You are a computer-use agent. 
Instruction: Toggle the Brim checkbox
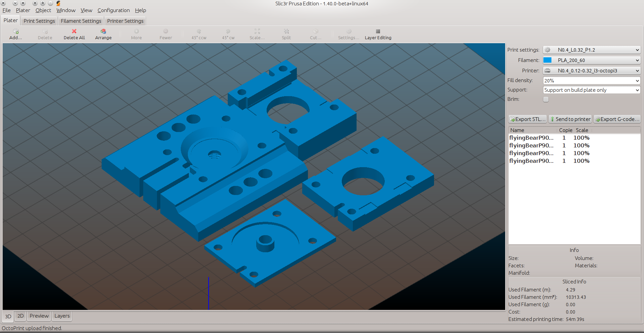[x=546, y=99]
